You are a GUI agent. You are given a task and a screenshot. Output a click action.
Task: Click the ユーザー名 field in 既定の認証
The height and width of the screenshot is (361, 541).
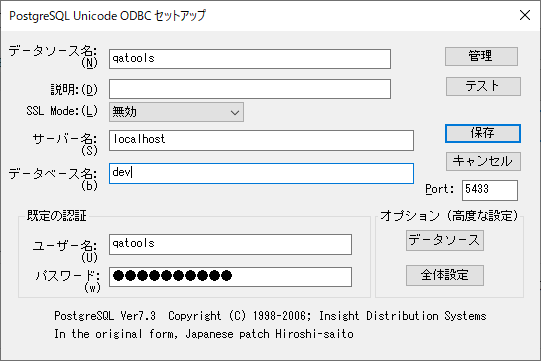pos(230,244)
